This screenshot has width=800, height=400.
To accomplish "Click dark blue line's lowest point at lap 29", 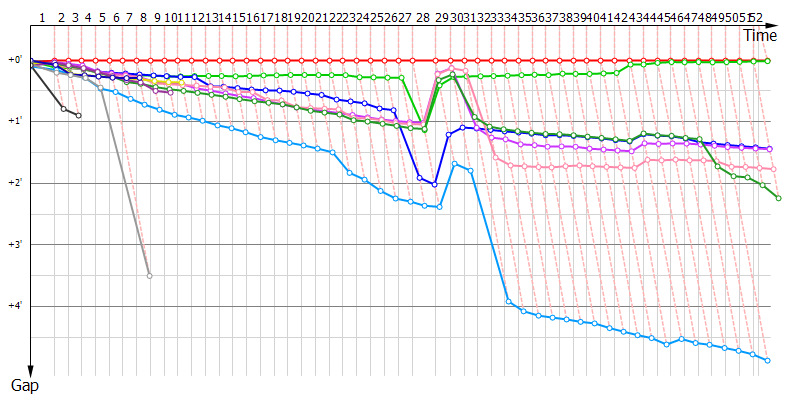I will (x=434, y=184).
